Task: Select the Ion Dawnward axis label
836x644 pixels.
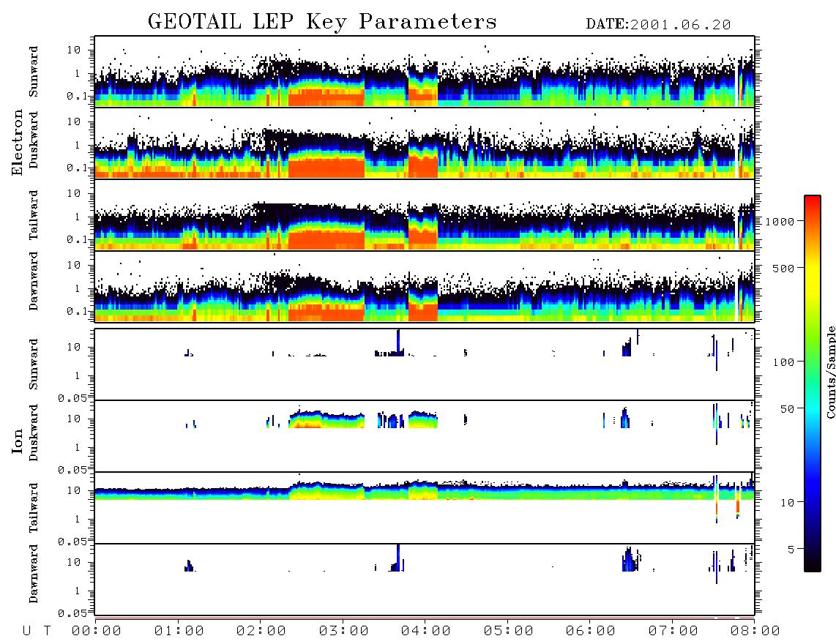Action: [34, 574]
